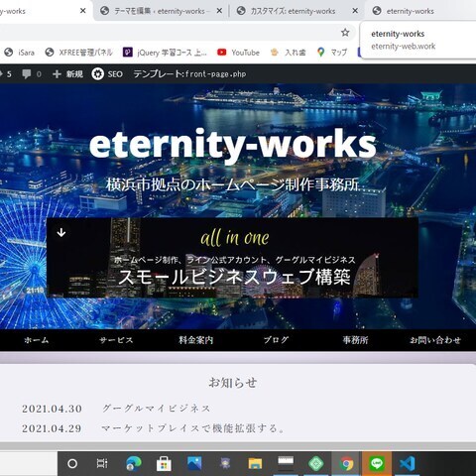
Task: Open the 事務所 navigation item
Action: pyautogui.click(x=355, y=340)
